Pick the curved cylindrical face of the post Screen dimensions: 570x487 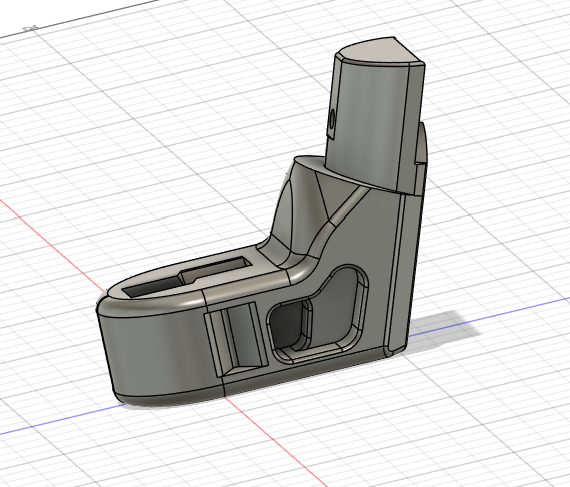pyautogui.click(x=367, y=124)
